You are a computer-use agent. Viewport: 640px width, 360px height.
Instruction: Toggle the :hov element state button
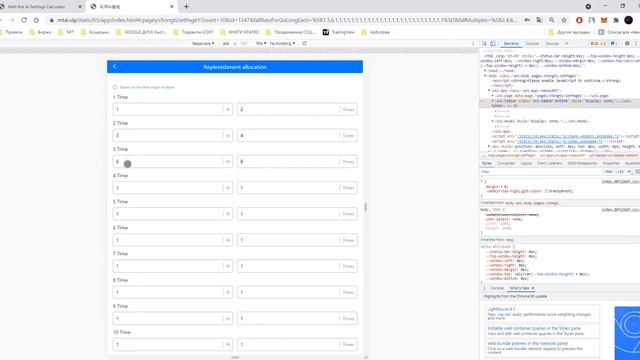click(x=609, y=172)
